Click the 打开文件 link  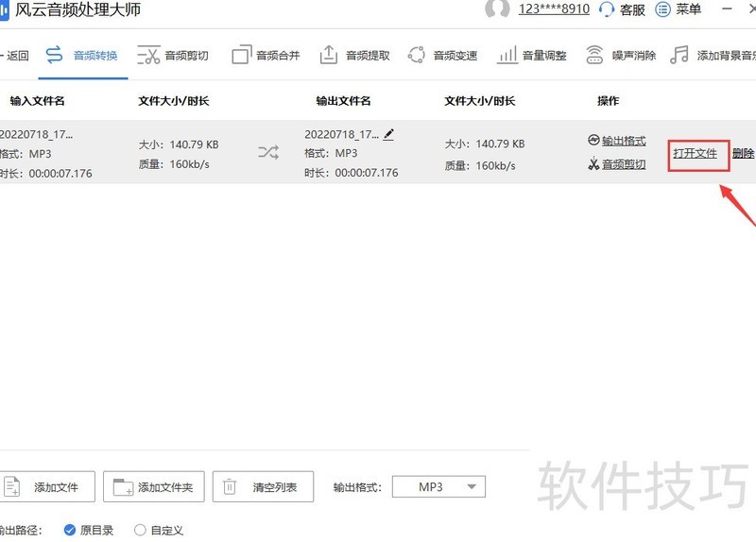(696, 154)
